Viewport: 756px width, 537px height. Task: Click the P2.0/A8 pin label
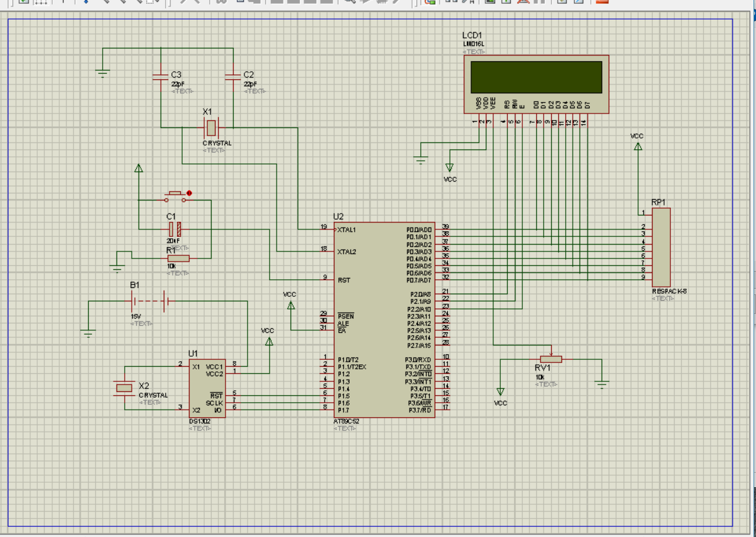421,294
